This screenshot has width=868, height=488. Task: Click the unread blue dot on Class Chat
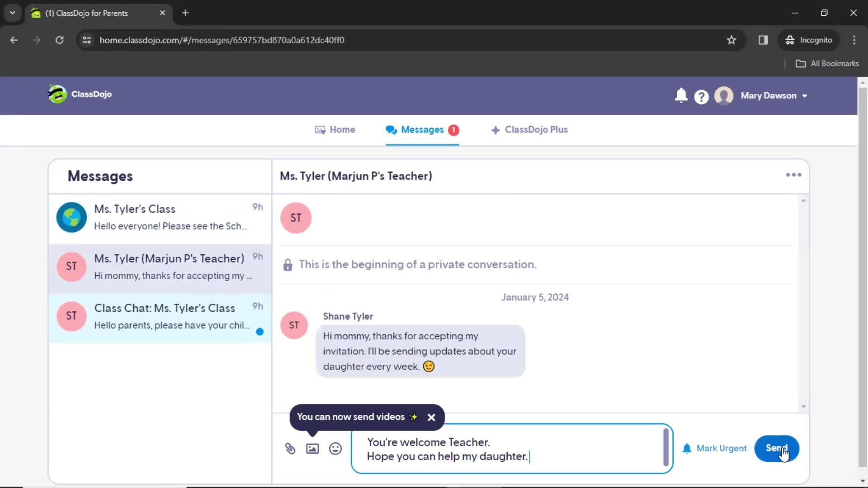point(259,332)
